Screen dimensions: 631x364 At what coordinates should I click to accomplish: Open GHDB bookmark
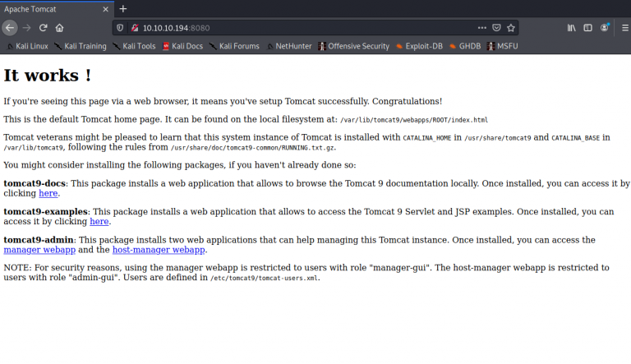pos(465,46)
